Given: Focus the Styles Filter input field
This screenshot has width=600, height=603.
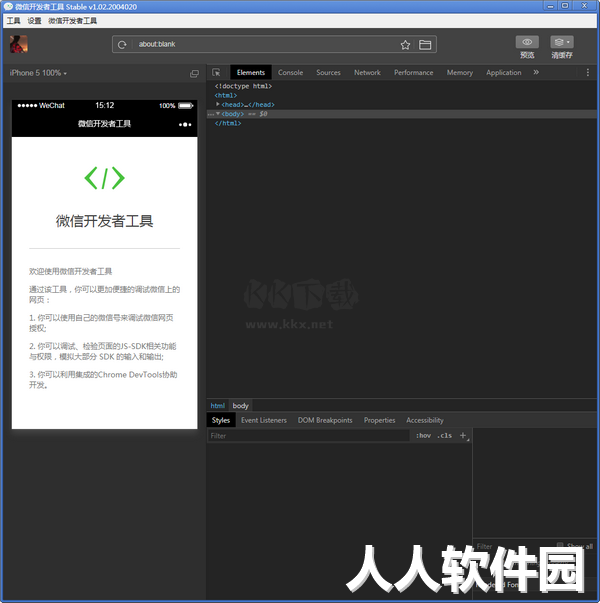Looking at the screenshot, I should (308, 436).
